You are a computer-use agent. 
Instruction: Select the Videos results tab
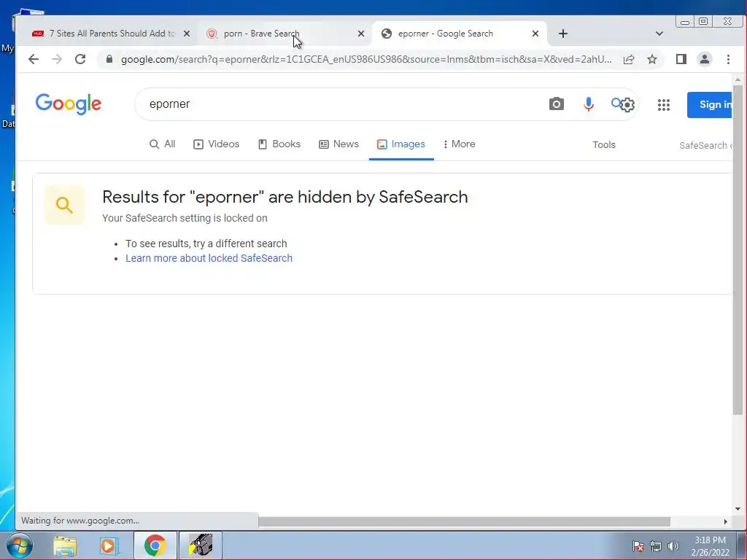click(216, 144)
